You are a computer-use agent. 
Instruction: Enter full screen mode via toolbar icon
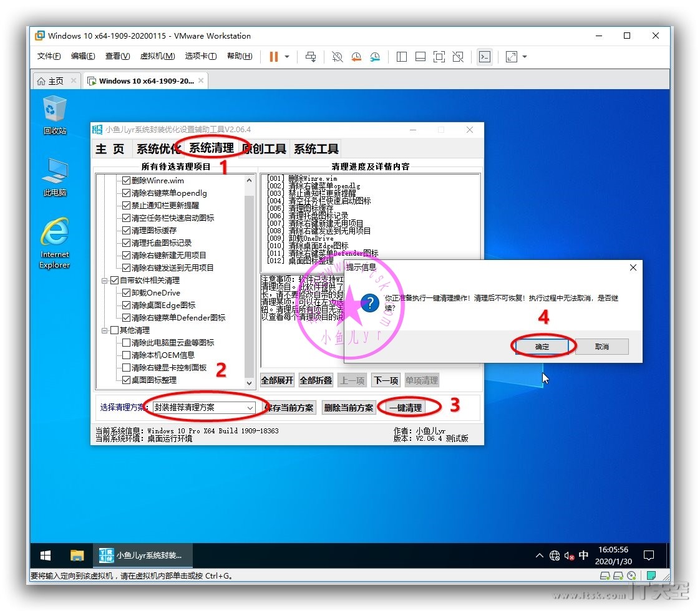click(x=439, y=57)
